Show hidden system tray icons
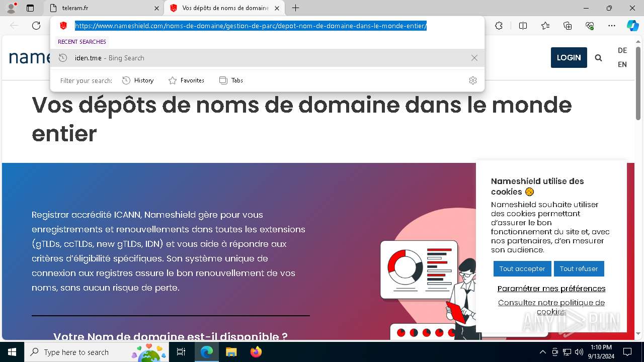 542,352
